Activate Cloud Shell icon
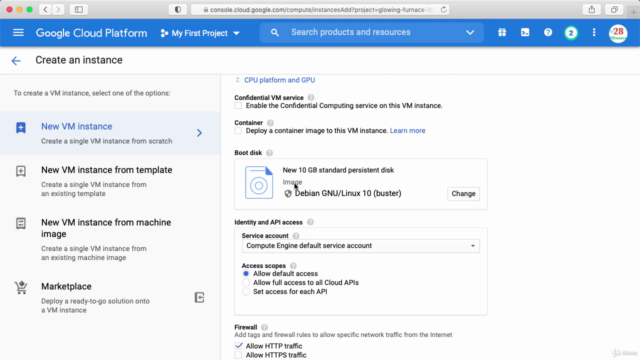Image resolution: width=640 pixels, height=360 pixels. click(x=525, y=33)
